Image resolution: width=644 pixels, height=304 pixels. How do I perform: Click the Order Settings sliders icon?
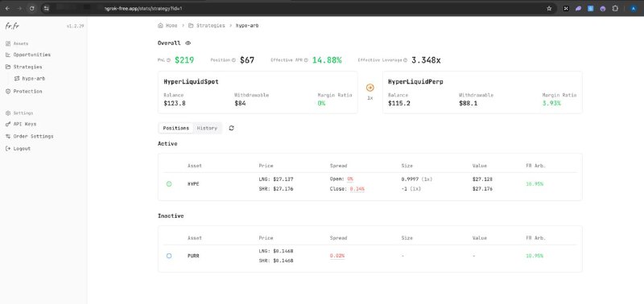tap(8, 136)
